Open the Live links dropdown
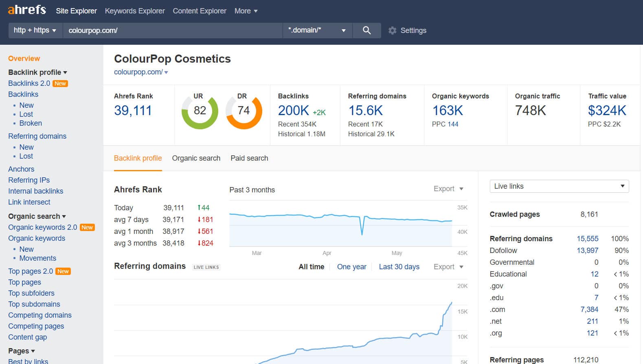Viewport: 643px width, 364px height. click(559, 186)
